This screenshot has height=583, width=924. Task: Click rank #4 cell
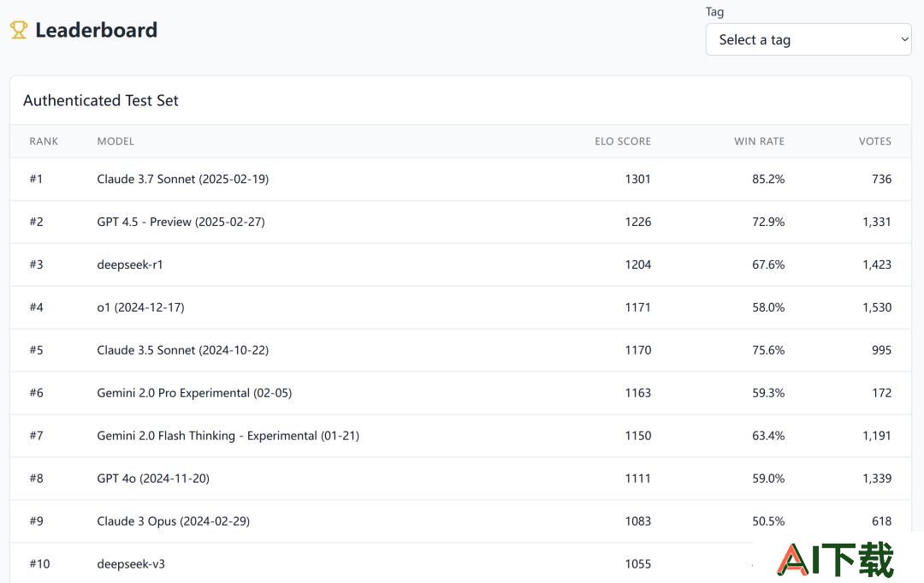36,307
